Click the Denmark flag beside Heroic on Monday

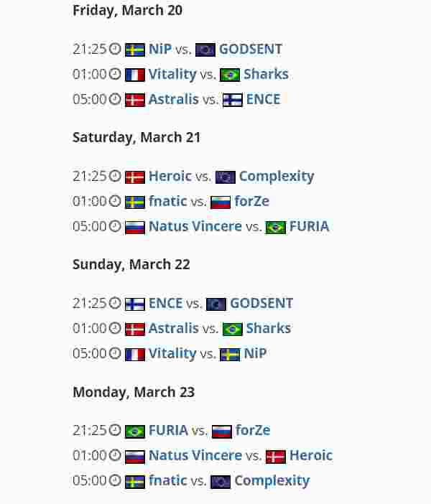click(276, 457)
